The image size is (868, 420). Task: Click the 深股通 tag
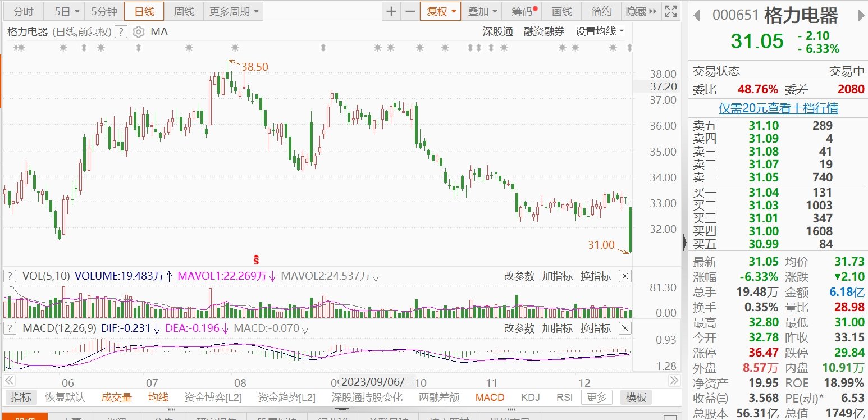click(x=498, y=31)
